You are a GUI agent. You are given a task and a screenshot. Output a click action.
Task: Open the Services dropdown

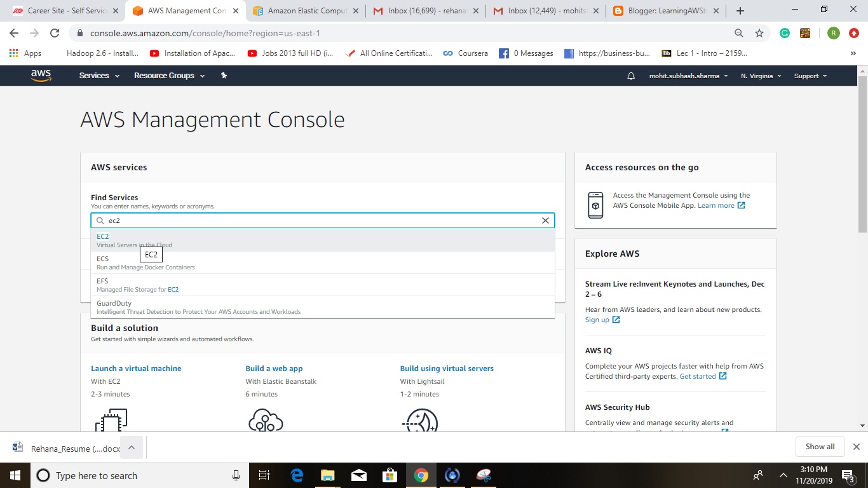tap(94, 76)
